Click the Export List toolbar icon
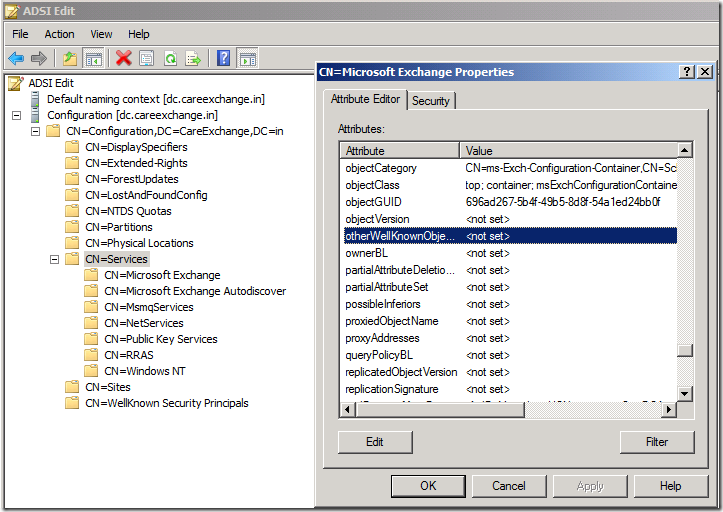This screenshot has height=512, width=723. coord(193,59)
